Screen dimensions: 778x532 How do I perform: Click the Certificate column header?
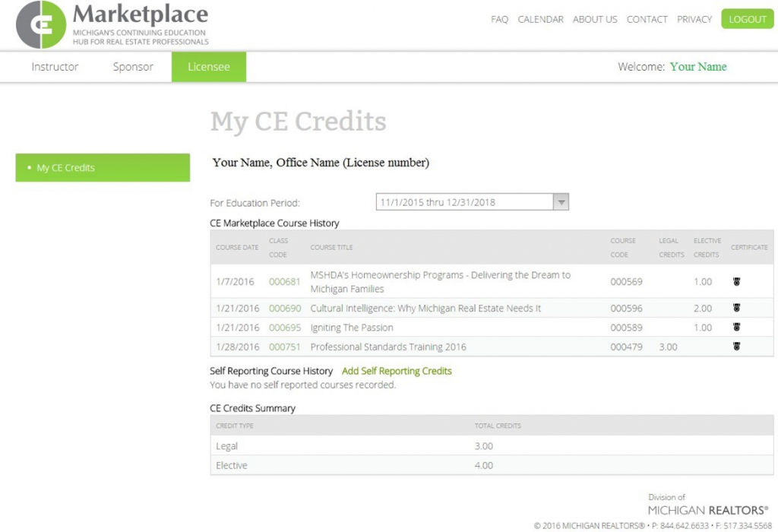coord(749,247)
